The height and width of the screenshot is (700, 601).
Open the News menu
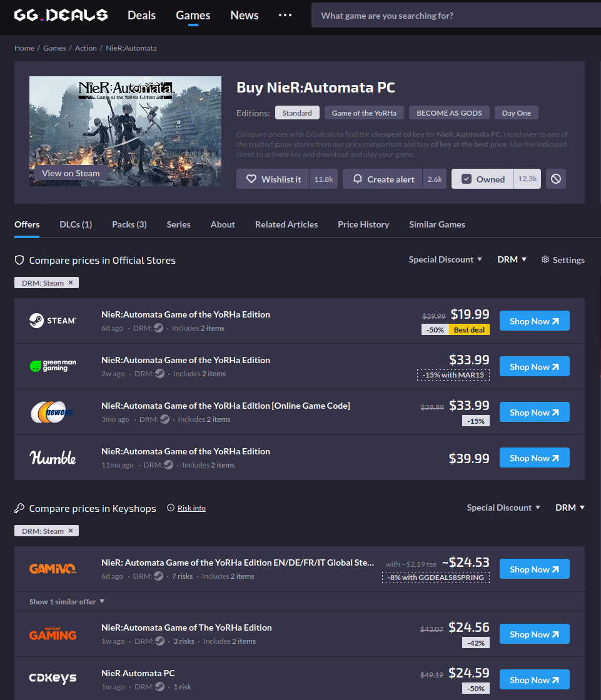tap(245, 15)
